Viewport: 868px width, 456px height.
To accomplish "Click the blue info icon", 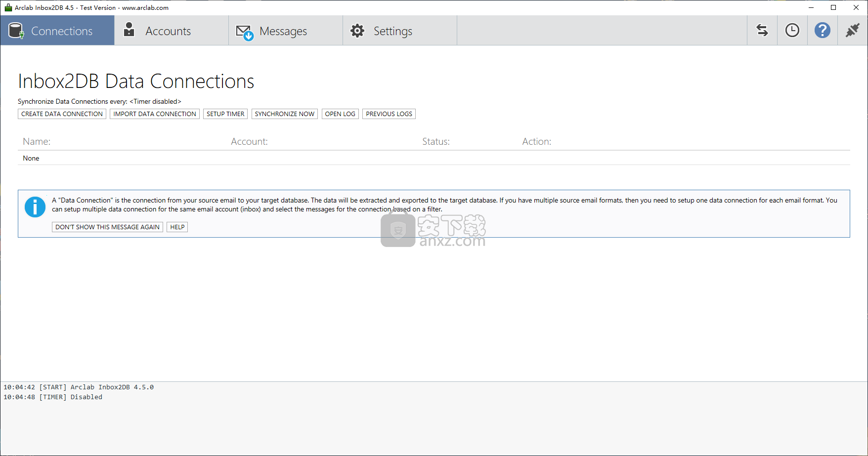I will (x=35, y=207).
